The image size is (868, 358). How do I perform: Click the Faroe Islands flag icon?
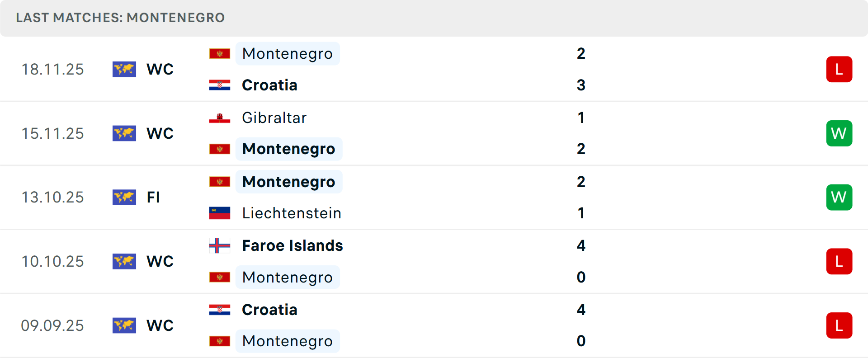tap(220, 246)
